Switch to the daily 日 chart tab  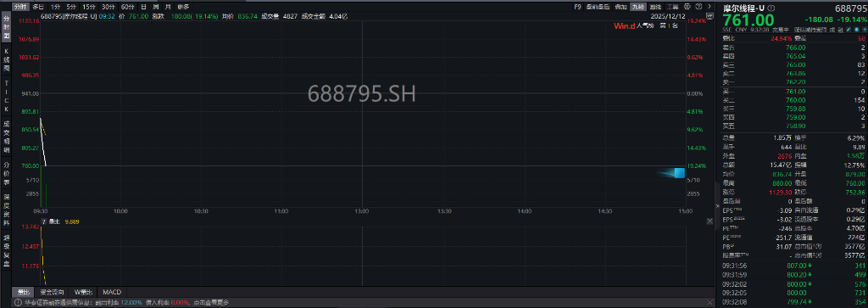coord(143,7)
